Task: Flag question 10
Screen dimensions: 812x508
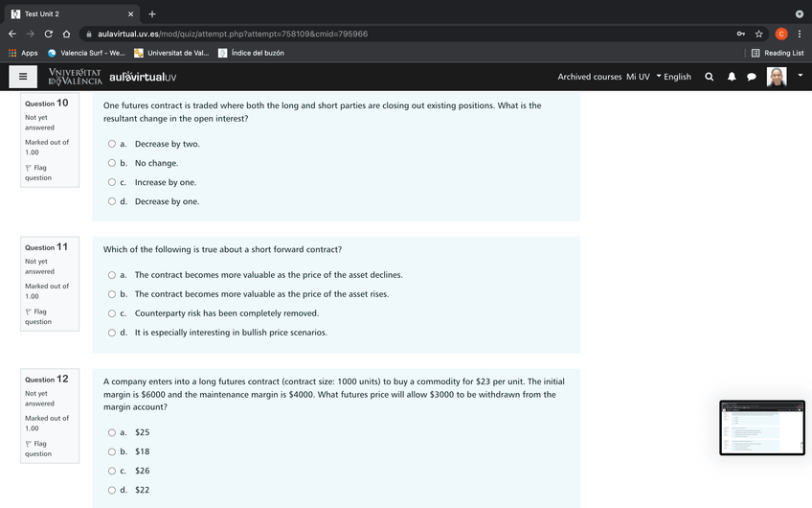Action: [x=38, y=173]
